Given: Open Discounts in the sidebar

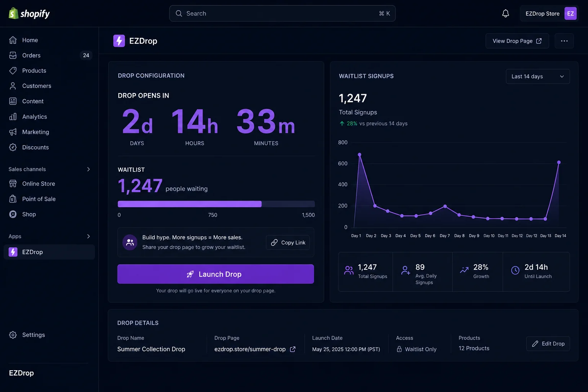Looking at the screenshot, I should [49, 147].
